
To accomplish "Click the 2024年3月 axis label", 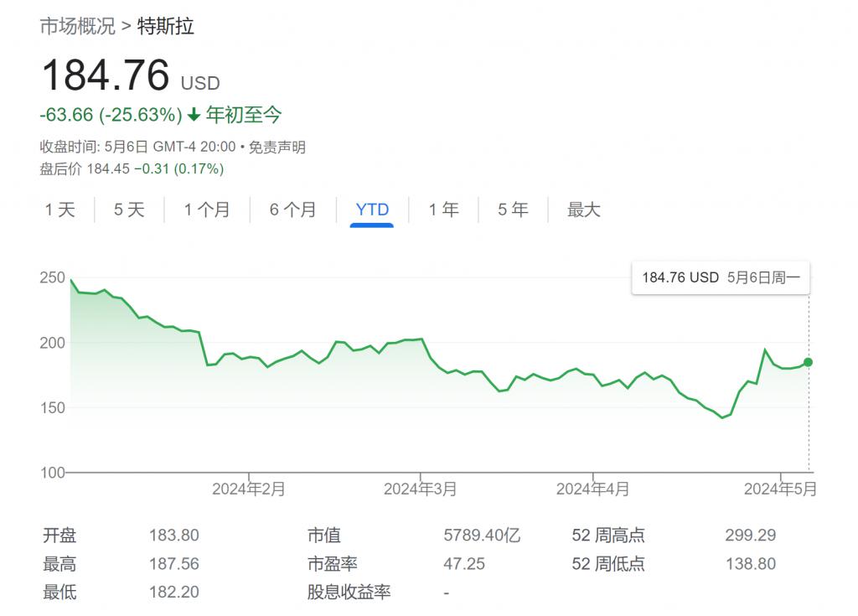I will (421, 489).
